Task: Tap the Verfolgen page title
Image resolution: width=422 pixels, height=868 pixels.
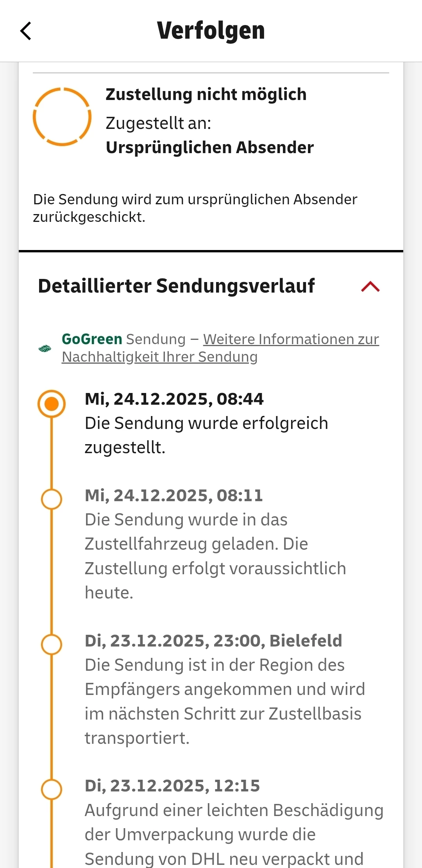Action: 211,31
